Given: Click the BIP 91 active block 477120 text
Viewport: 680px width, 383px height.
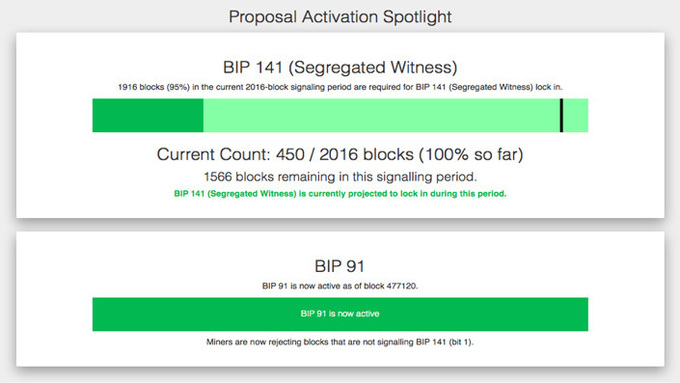Looking at the screenshot, I should pyautogui.click(x=340, y=286).
